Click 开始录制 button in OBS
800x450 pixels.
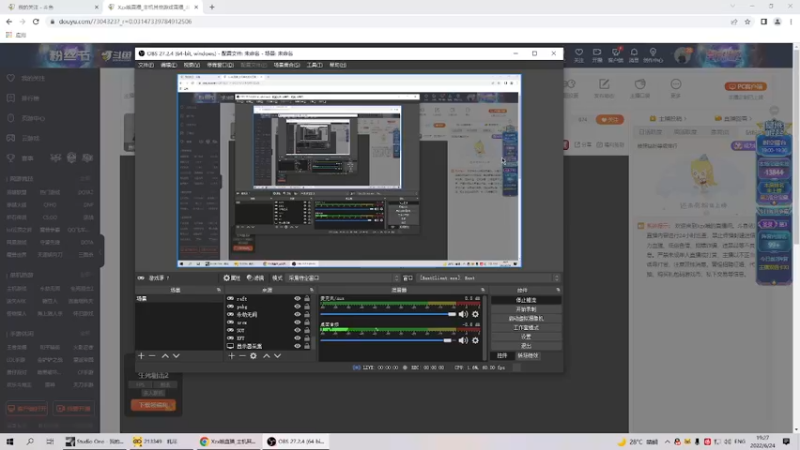tap(526, 309)
